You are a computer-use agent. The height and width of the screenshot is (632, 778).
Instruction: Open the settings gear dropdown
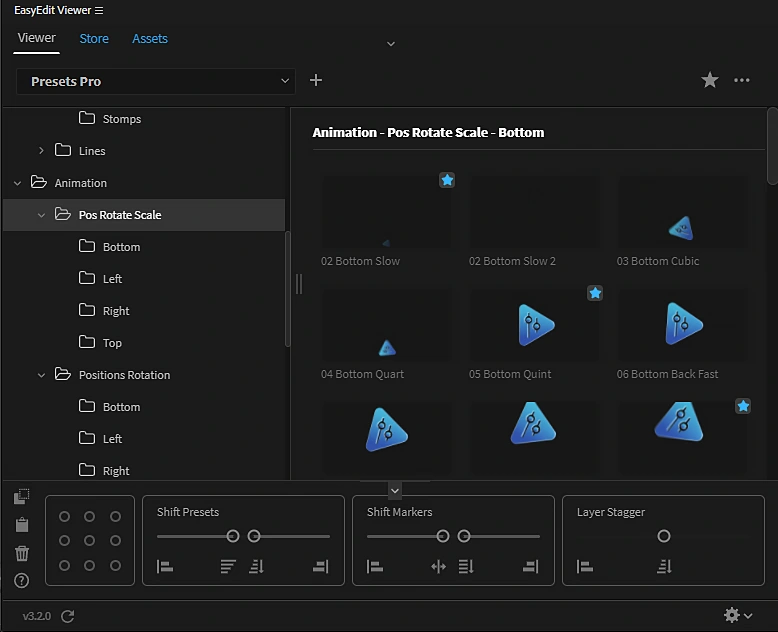coord(738,615)
